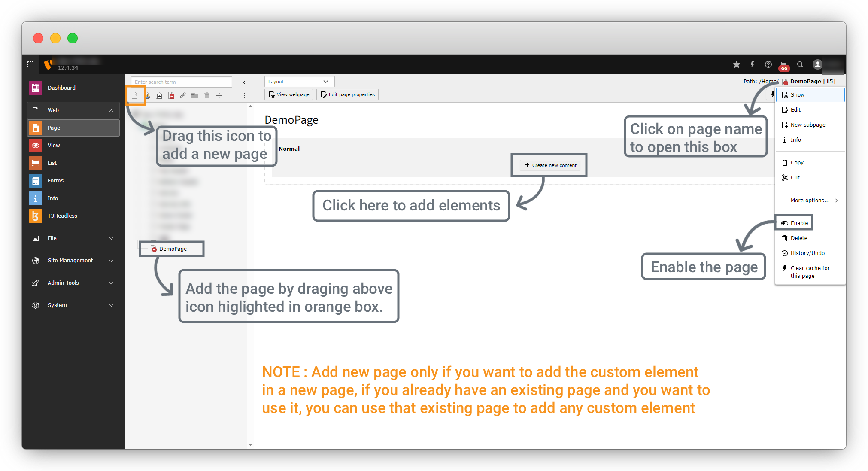Click Edit page properties button

(347, 94)
